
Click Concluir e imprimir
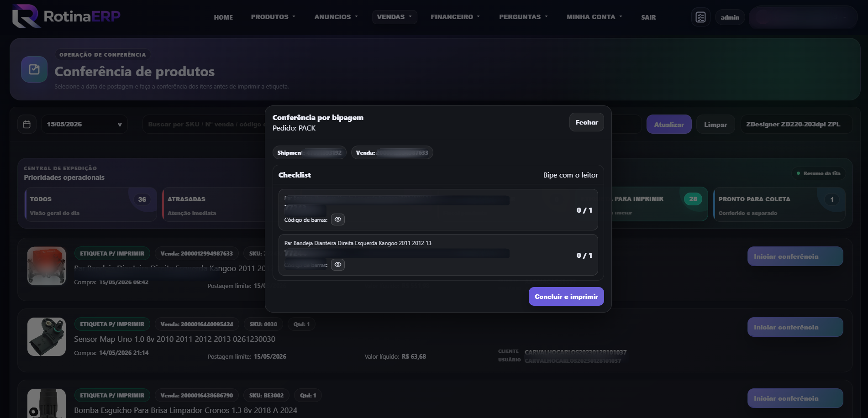tap(566, 297)
